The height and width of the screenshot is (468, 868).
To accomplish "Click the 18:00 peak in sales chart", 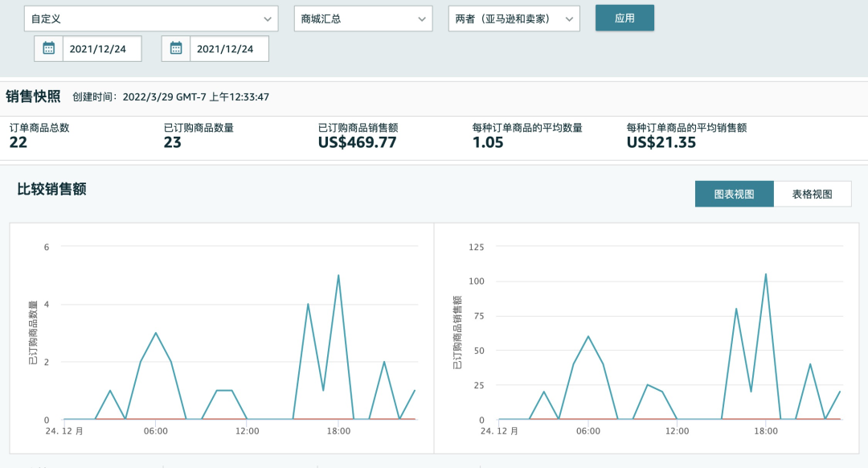I will [766, 274].
